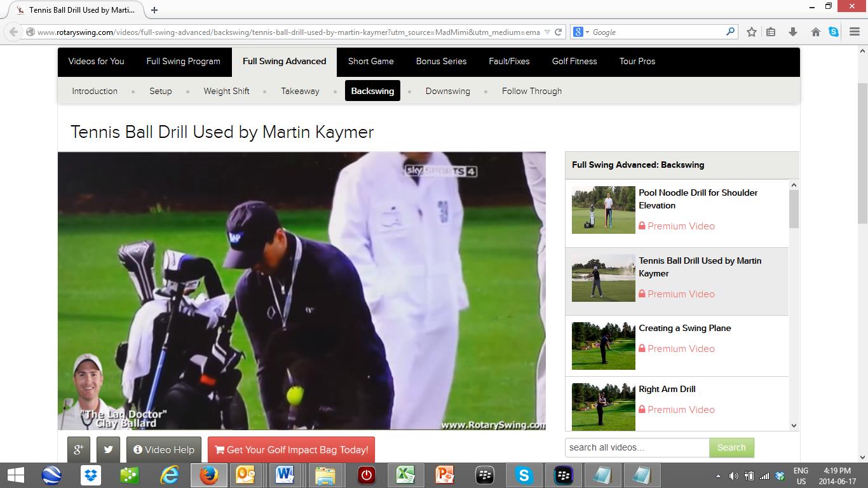868x488 pixels.
Task: Go to the Takeaway sub-section
Action: click(300, 91)
